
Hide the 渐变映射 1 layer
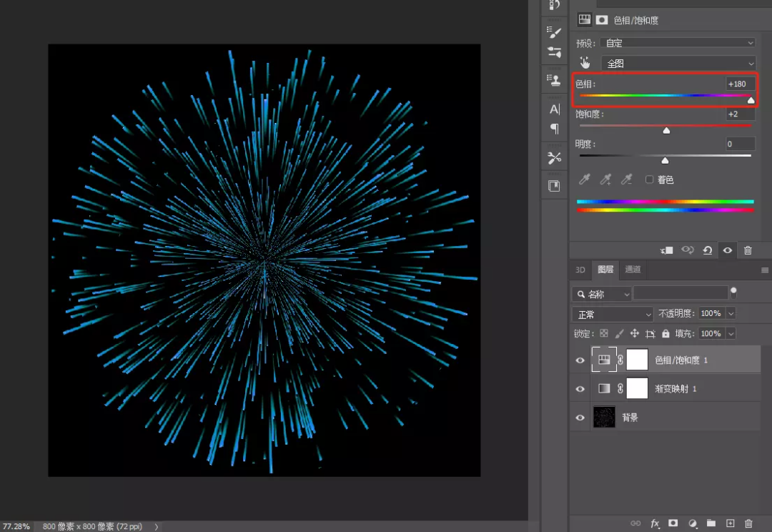click(x=580, y=389)
